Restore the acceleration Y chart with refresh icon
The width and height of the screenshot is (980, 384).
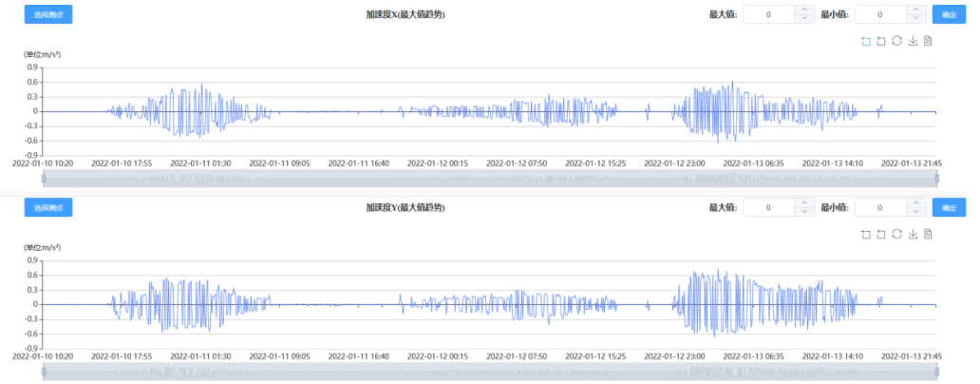[896, 234]
